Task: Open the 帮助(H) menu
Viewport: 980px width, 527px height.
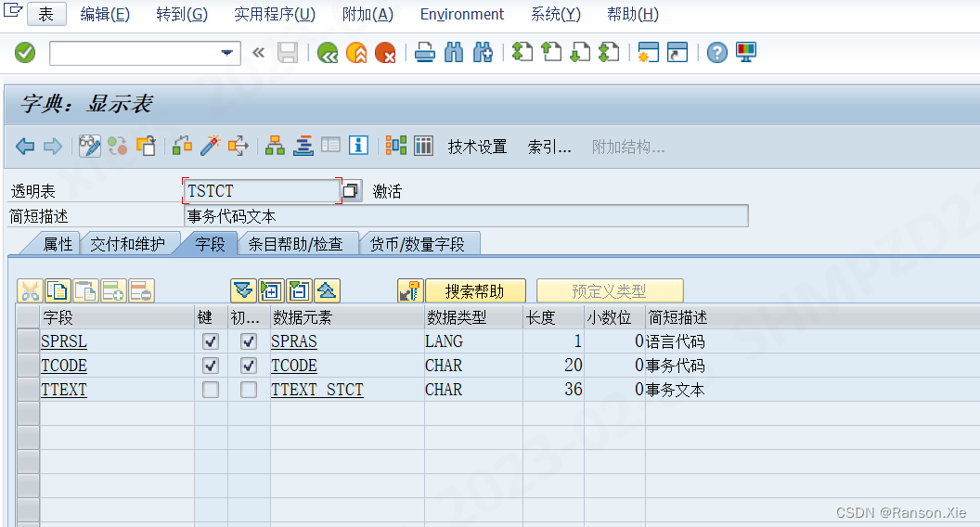Action: [x=633, y=14]
